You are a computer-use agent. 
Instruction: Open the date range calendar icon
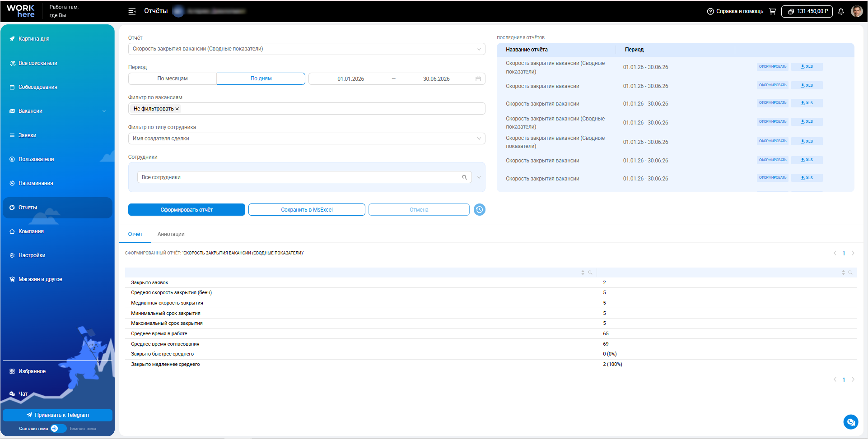[x=478, y=79]
